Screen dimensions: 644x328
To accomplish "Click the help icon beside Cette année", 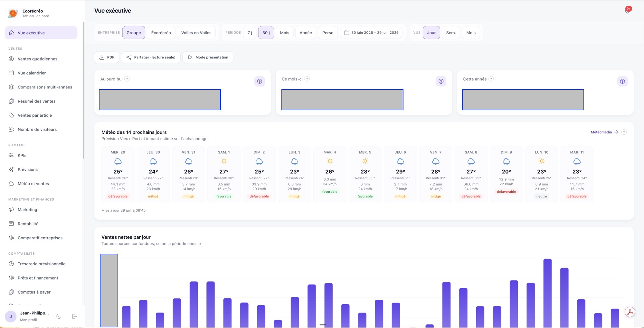I will click(x=491, y=79).
